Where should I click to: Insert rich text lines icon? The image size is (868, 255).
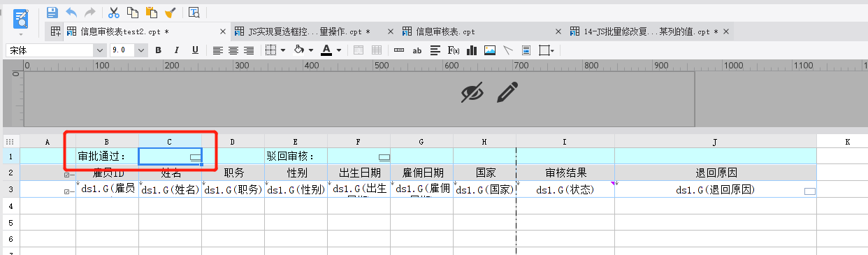coord(435,50)
